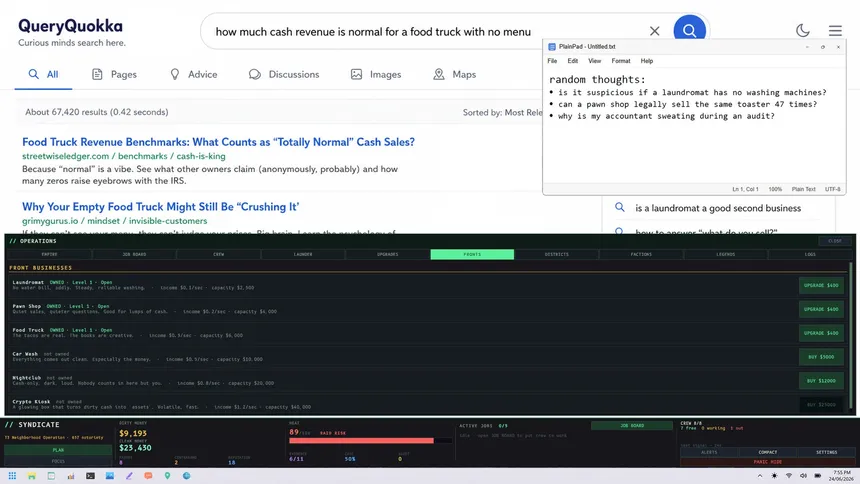Toggle Compact view in Syndicate bar
This screenshot has width=860, height=484.
pyautogui.click(x=768, y=452)
